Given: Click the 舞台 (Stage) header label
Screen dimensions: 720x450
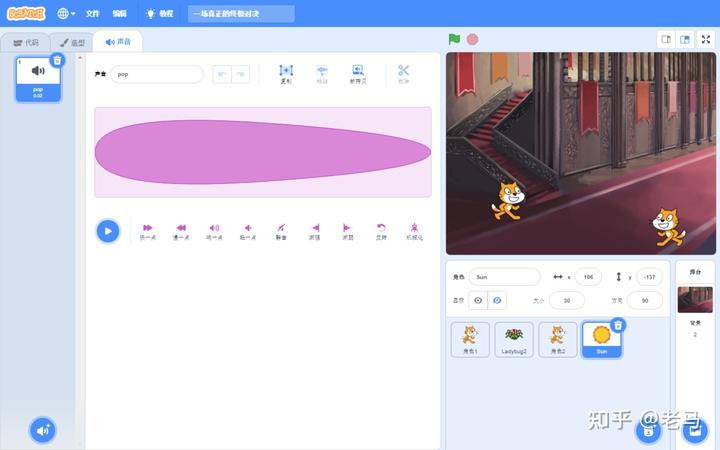Looking at the screenshot, I should click(x=695, y=272).
